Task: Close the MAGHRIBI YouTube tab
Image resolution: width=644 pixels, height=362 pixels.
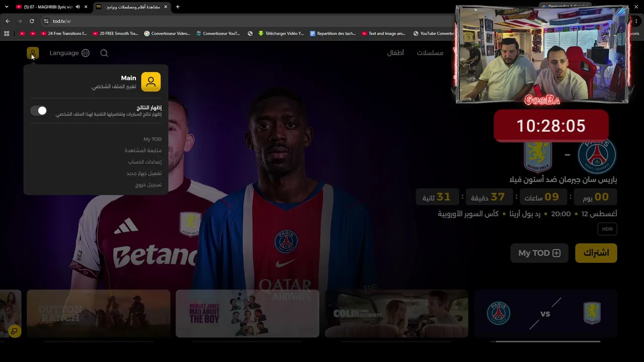Action: [86, 7]
